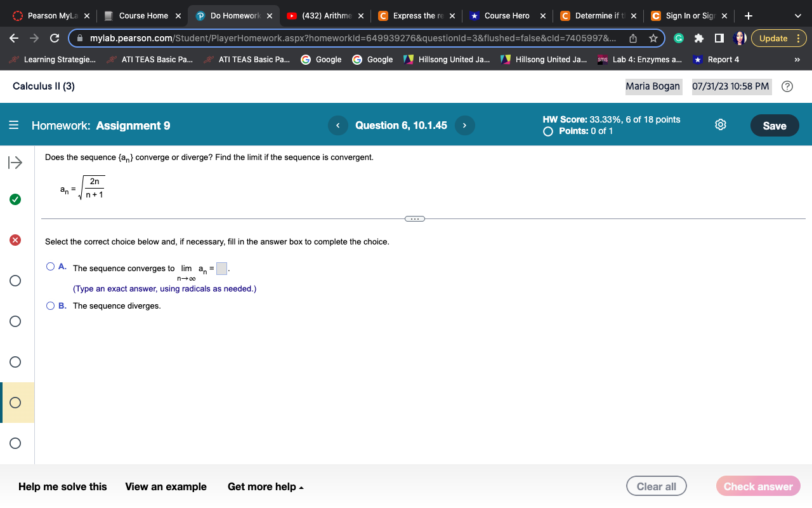This screenshot has width=812, height=508.
Task: Click the Save button
Action: point(774,125)
